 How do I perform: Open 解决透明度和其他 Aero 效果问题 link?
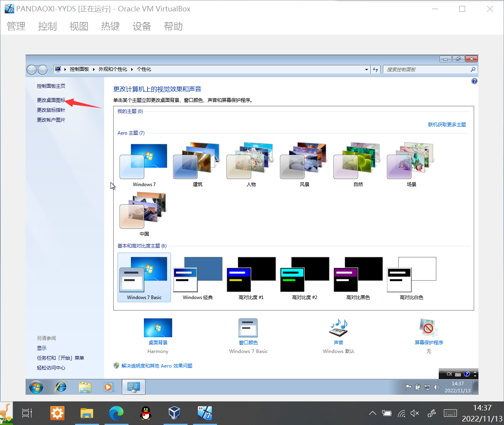pos(157,366)
